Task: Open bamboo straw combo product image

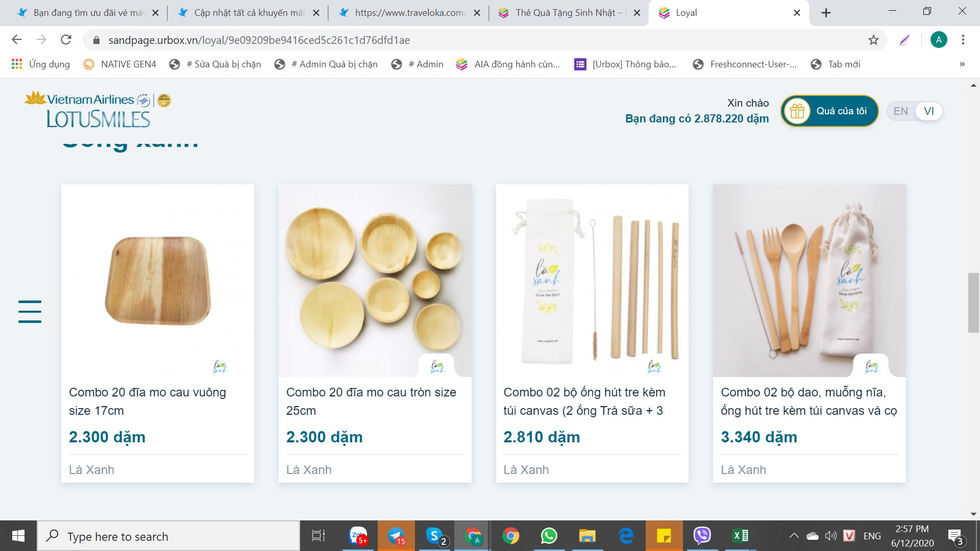Action: pyautogui.click(x=592, y=281)
